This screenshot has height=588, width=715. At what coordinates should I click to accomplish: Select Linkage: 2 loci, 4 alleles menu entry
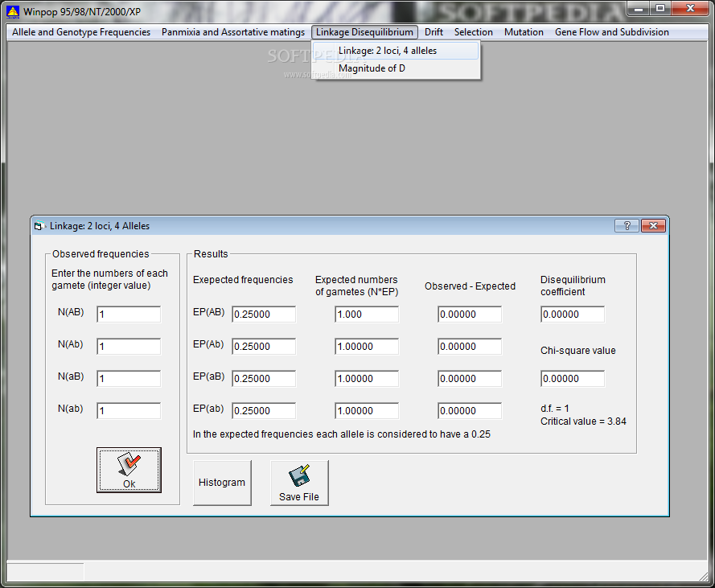(396, 51)
